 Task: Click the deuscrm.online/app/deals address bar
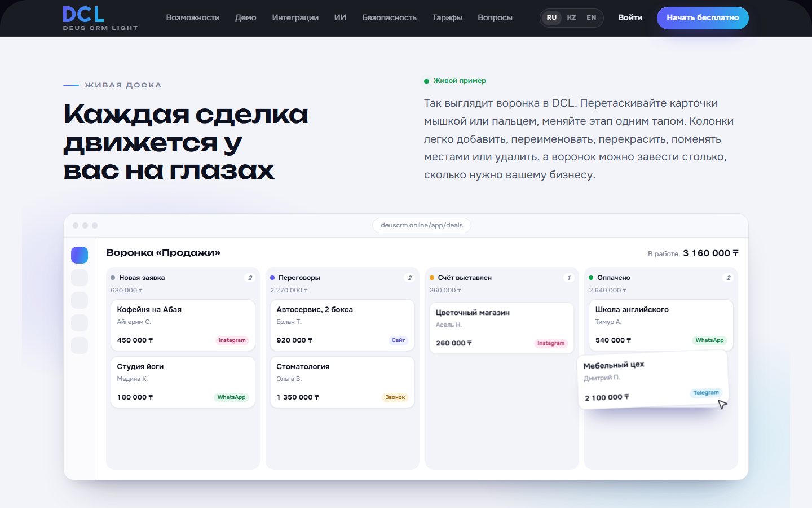[x=422, y=225]
